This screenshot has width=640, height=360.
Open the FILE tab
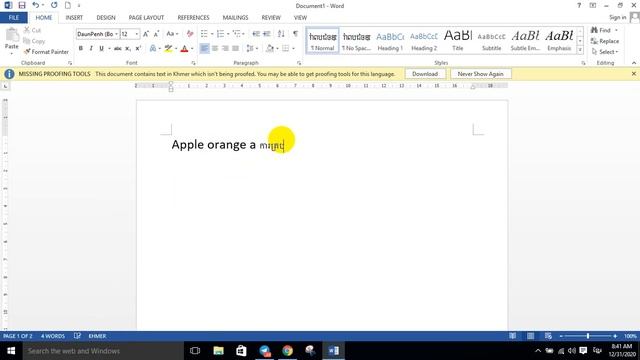[13, 18]
